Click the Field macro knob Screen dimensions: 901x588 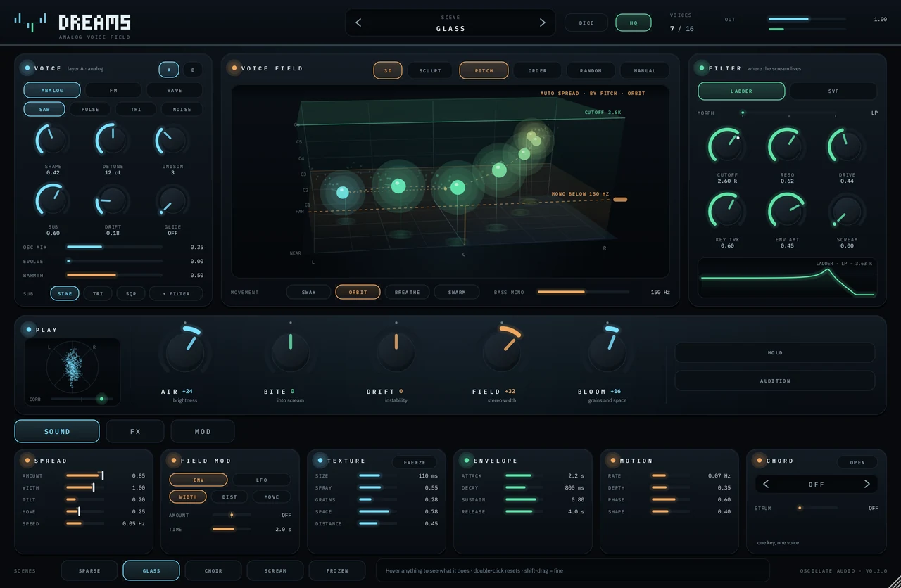(501, 351)
